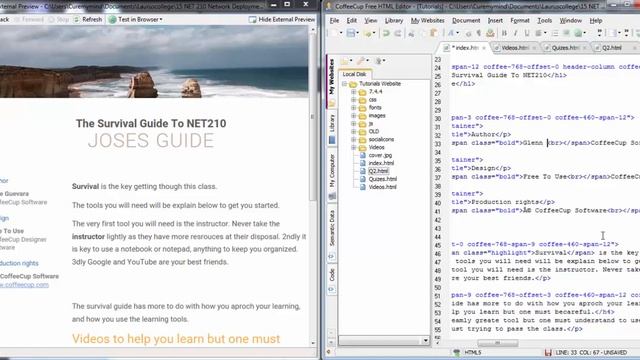Click code line 33 containing Glenn

545,143
